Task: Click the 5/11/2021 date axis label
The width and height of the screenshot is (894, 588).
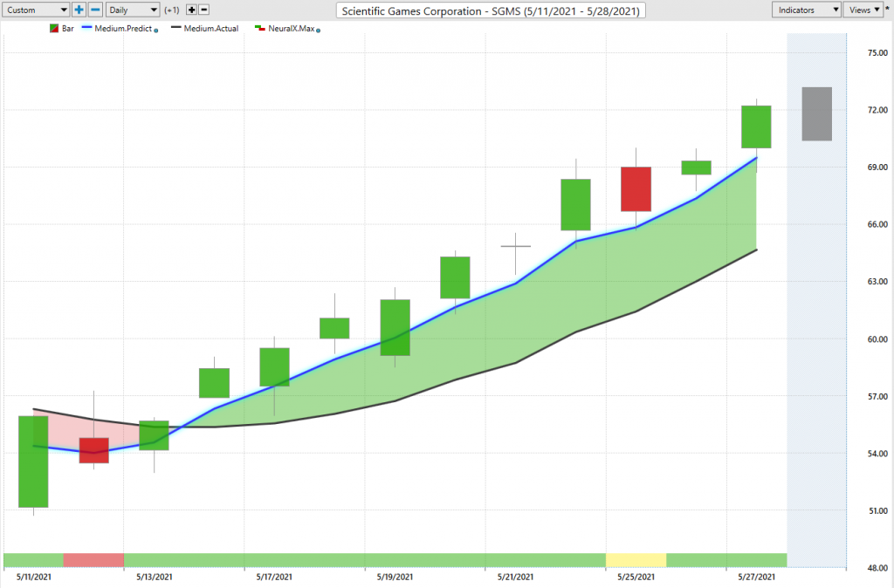Action: [34, 578]
